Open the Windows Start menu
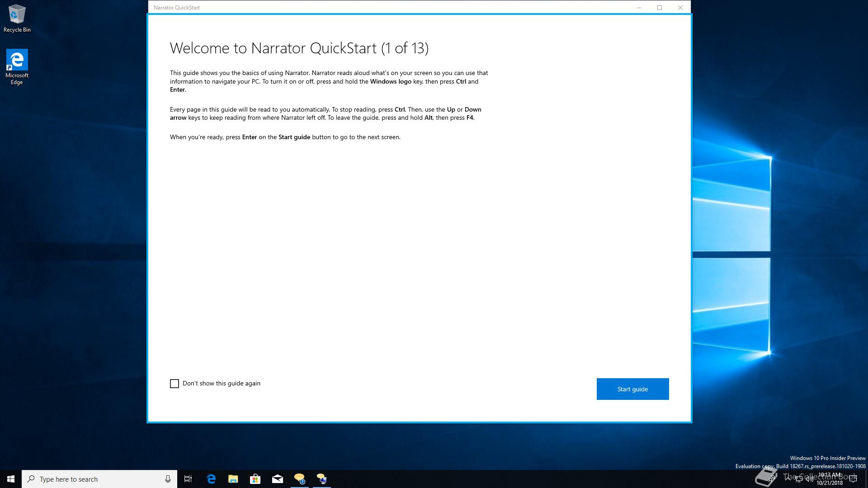The image size is (868, 488). [11, 479]
